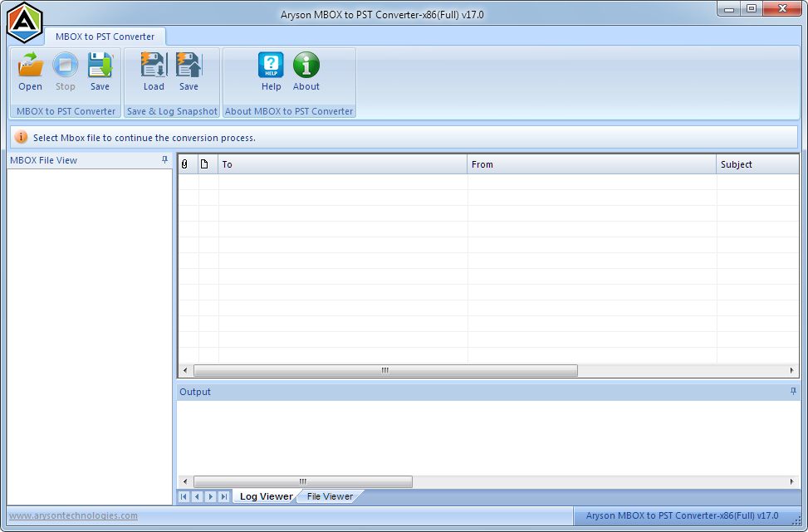Visit www.arysontechnologies.com link

click(x=73, y=515)
